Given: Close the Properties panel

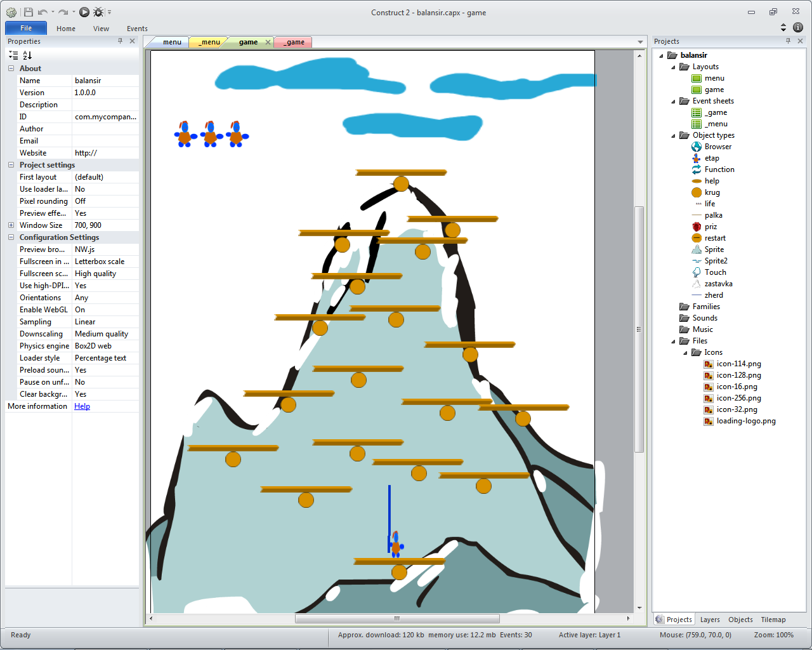Looking at the screenshot, I should pos(132,41).
